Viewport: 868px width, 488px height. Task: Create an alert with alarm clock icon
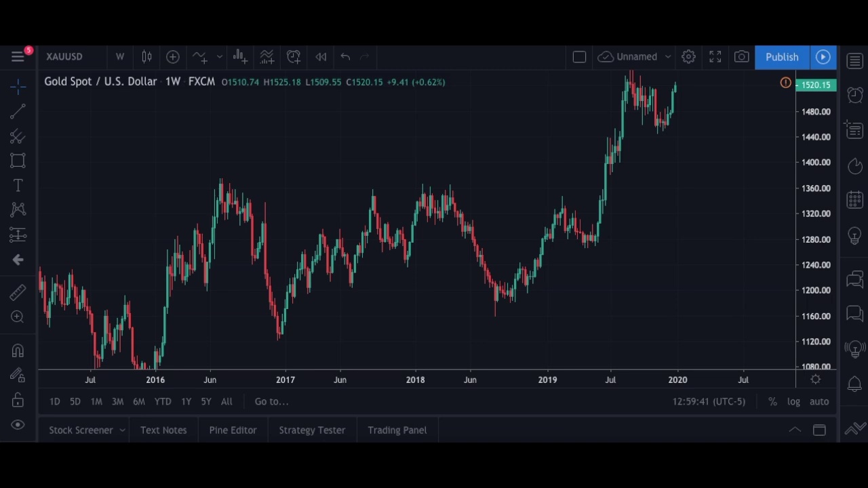pos(294,57)
